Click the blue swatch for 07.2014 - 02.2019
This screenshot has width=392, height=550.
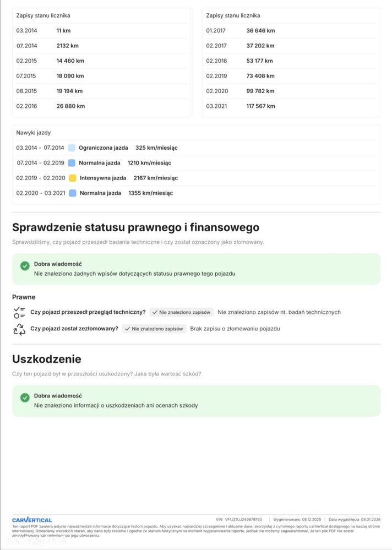[x=72, y=163]
